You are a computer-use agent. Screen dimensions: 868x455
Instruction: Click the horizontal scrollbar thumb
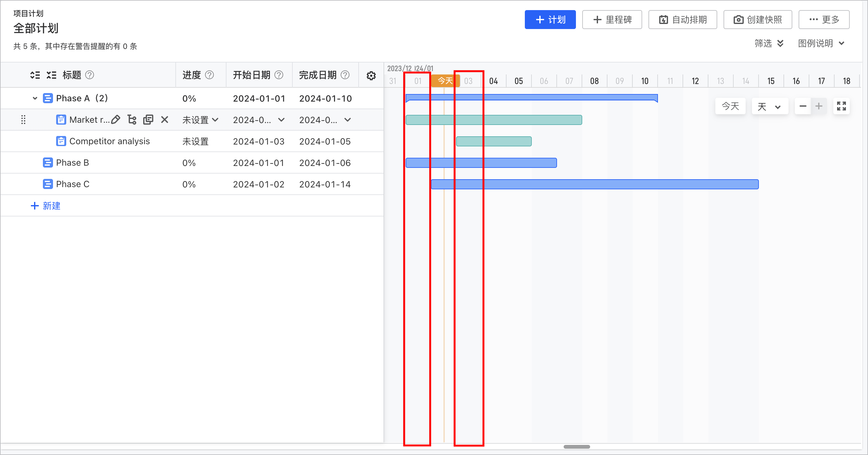point(577,446)
